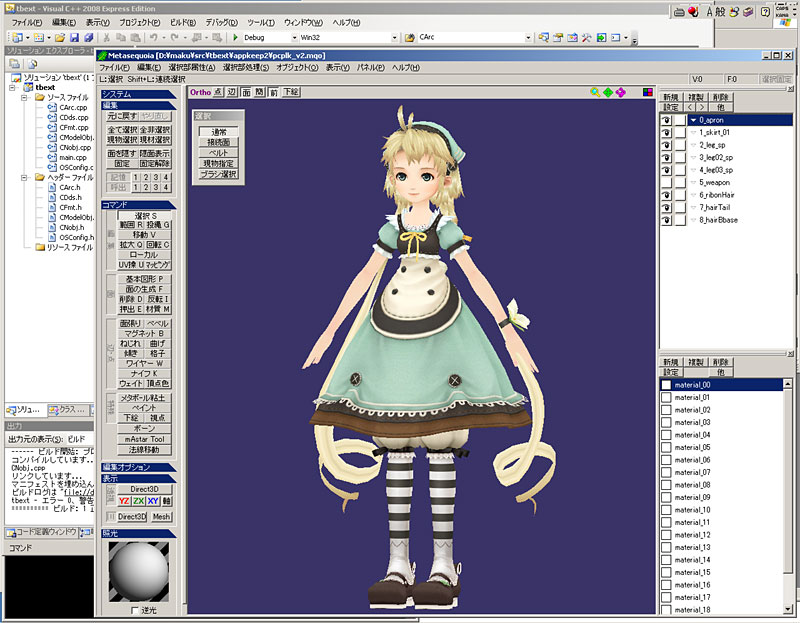The image size is (800, 623).
Task: Click the green Start Debugging play icon
Action: coord(235,38)
